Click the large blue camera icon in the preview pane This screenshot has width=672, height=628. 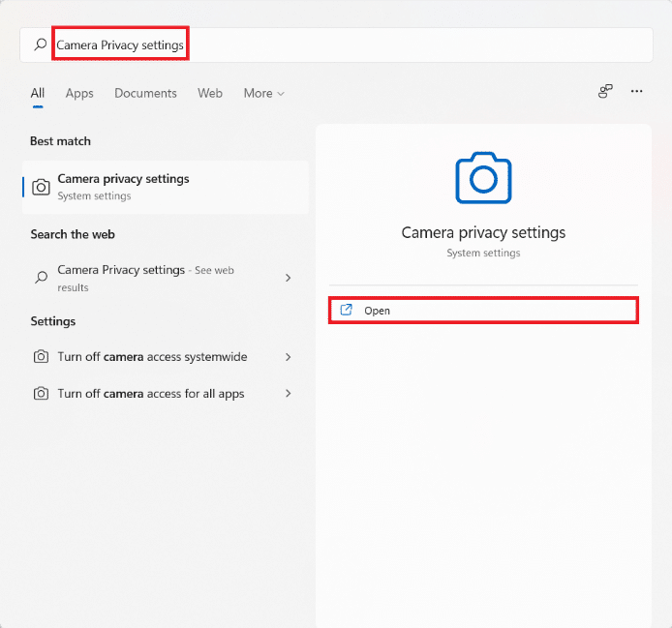click(483, 178)
